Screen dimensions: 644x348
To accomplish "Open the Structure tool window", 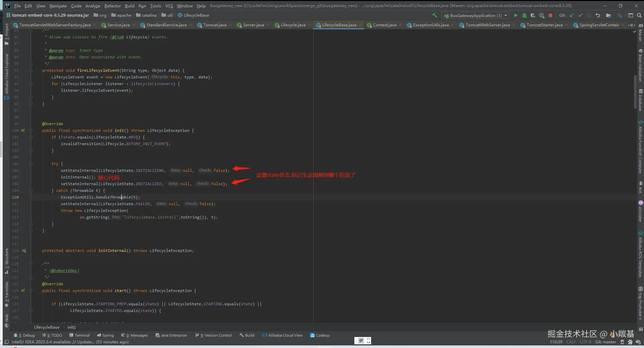I will (x=7, y=261).
